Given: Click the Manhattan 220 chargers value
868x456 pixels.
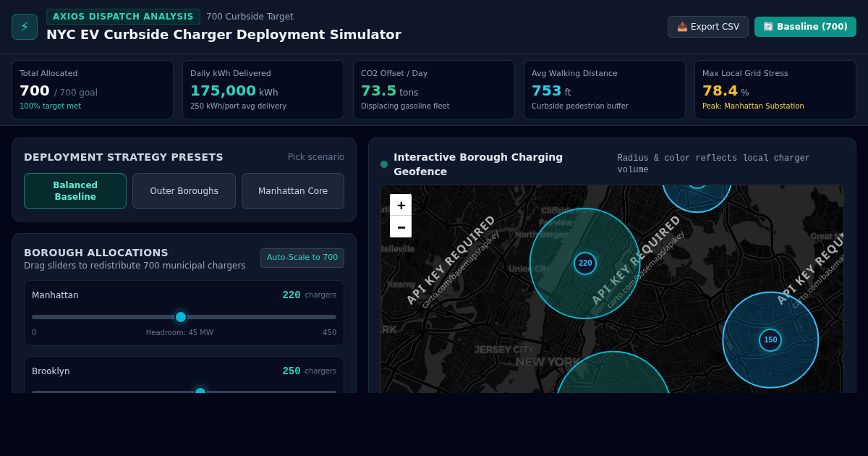Looking at the screenshot, I should click(292, 295).
